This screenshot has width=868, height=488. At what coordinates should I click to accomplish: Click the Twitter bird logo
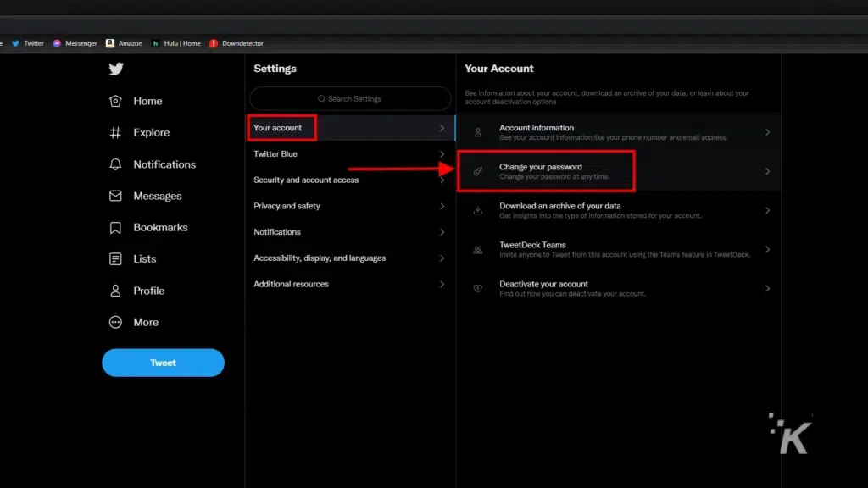point(115,69)
